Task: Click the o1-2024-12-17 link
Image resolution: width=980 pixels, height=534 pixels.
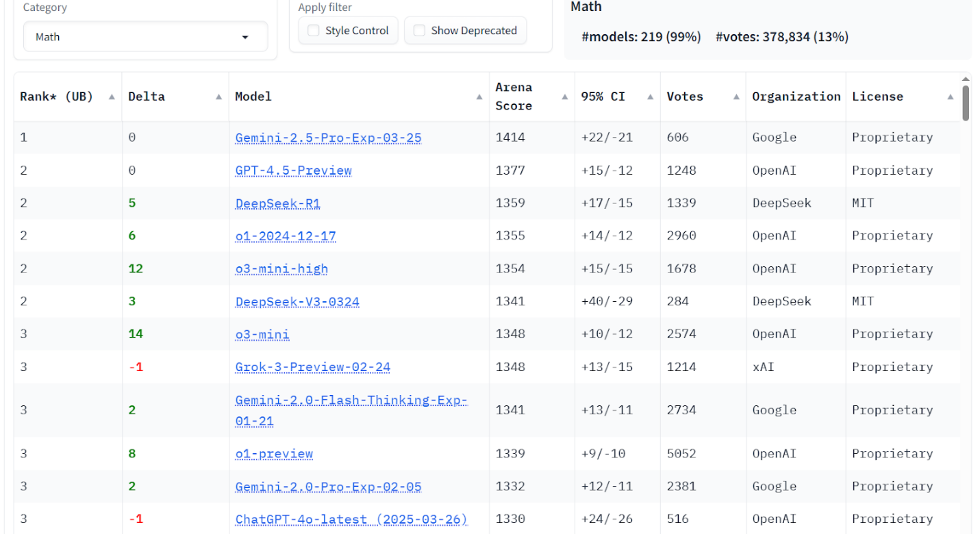Action: pos(286,236)
